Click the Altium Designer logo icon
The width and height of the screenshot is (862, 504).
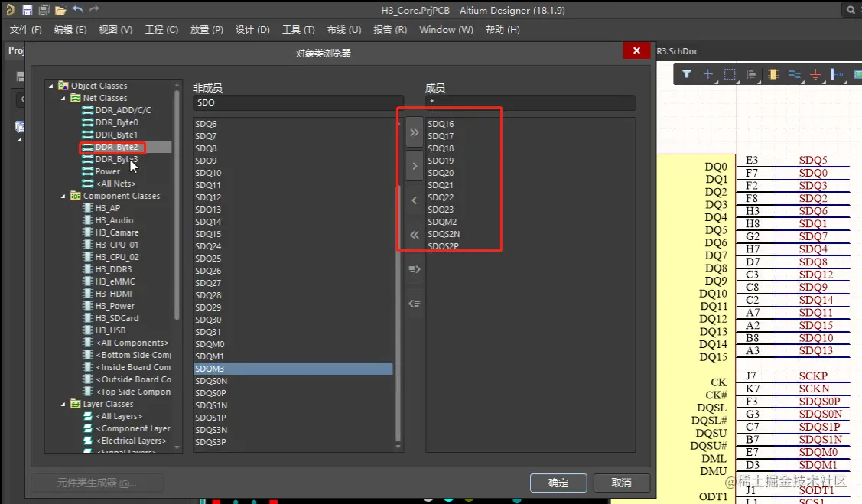pyautogui.click(x=10, y=10)
